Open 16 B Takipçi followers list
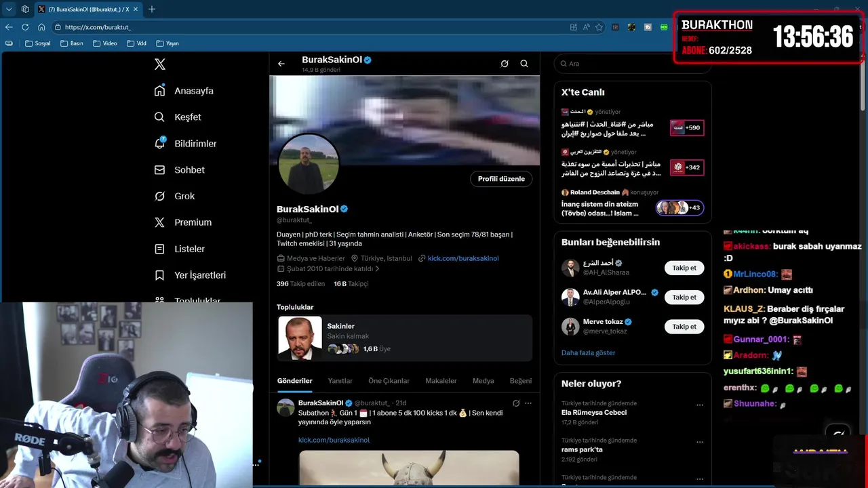 351,284
